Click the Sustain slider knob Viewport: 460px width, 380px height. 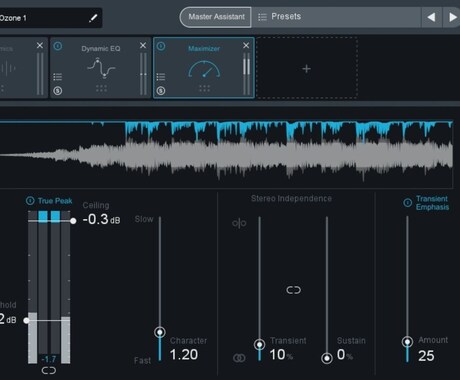[x=327, y=358]
